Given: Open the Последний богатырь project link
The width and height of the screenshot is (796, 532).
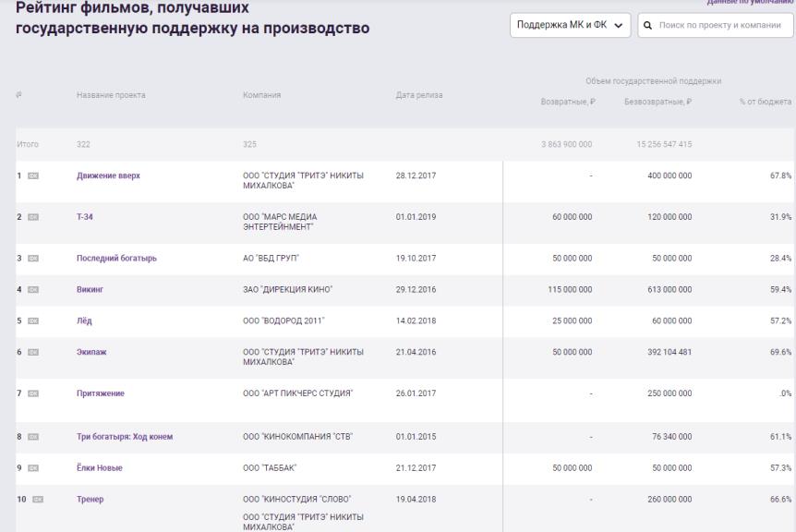Looking at the screenshot, I should pyautogui.click(x=116, y=258).
